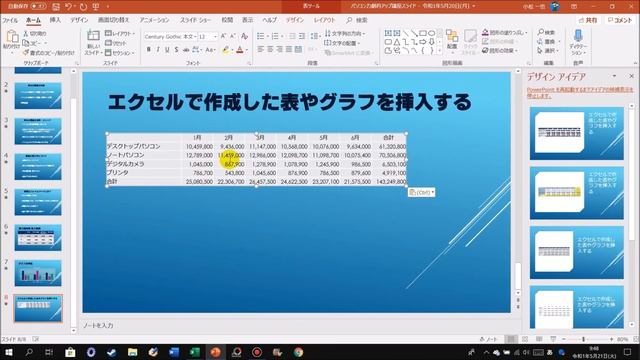Click the Bullets list icon
The width and height of the screenshot is (640, 360).
point(260,37)
